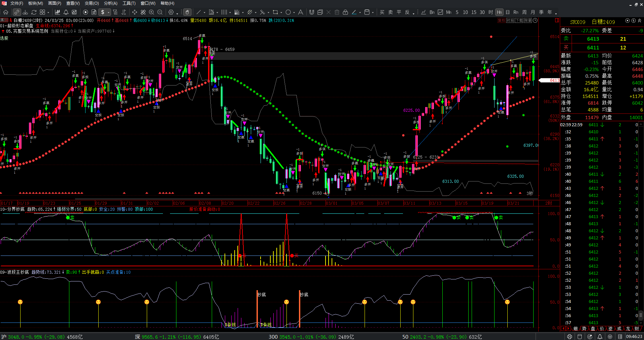Expand the circle tool dropdown arrow
The width and height of the screenshot is (644, 340).
(x=294, y=13)
